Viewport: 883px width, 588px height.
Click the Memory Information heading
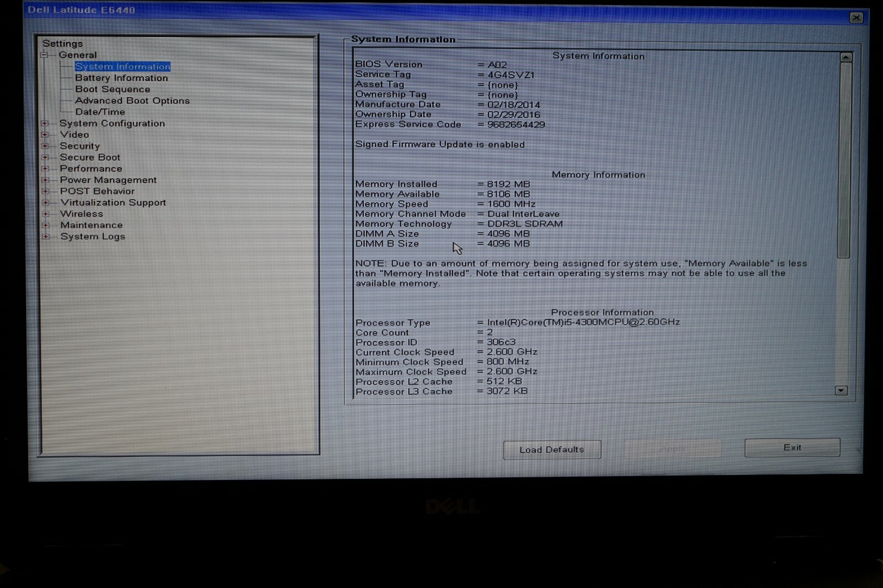pos(598,175)
